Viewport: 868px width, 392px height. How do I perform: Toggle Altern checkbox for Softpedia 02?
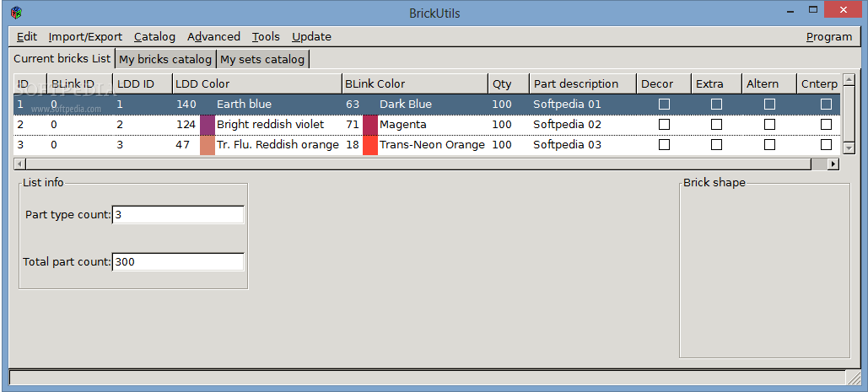coord(769,125)
